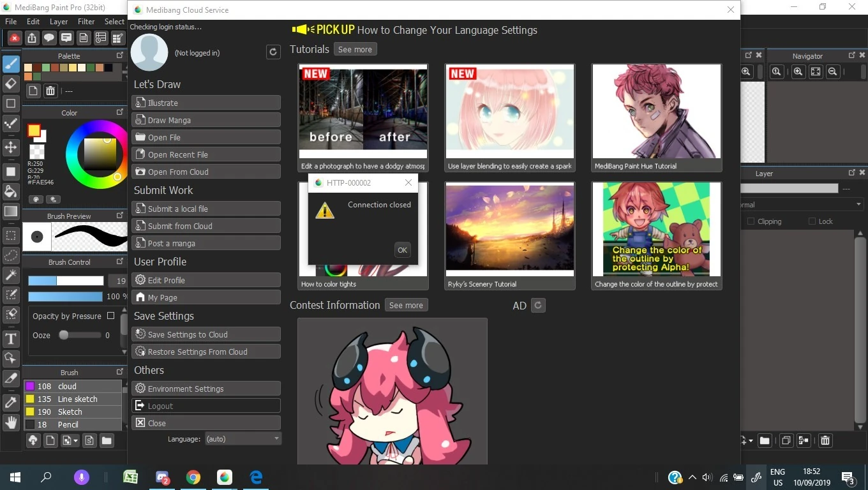Open the Layer menu
This screenshot has height=490, width=868.
pyautogui.click(x=59, y=22)
